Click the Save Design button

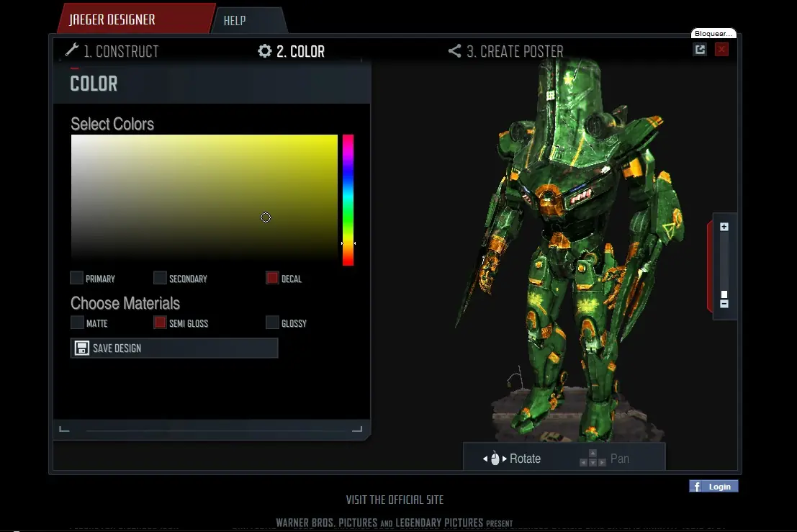click(174, 348)
